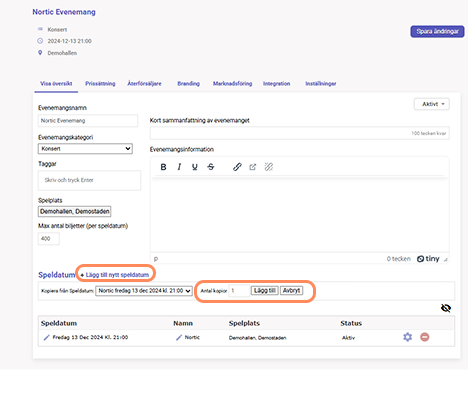Image resolution: width=475 pixels, height=399 pixels.
Task: Toggle bold formatting in the editor
Action: (x=163, y=167)
